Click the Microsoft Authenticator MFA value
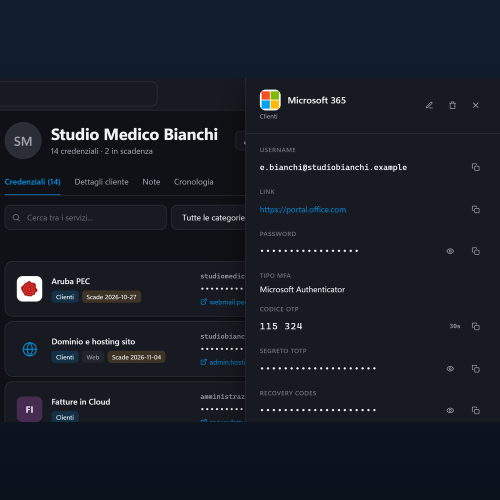 (302, 289)
